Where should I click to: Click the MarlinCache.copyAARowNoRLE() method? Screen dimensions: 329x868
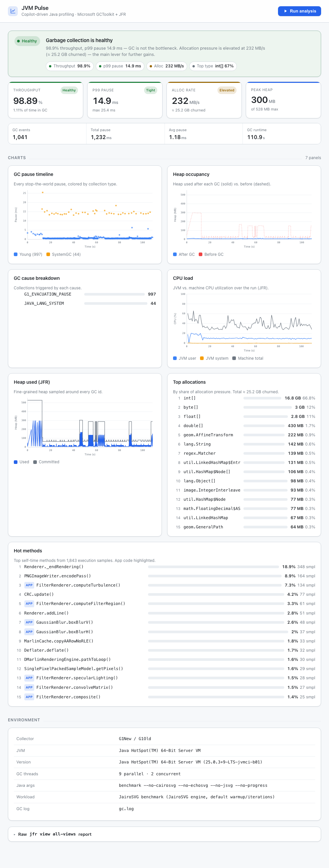(59, 641)
